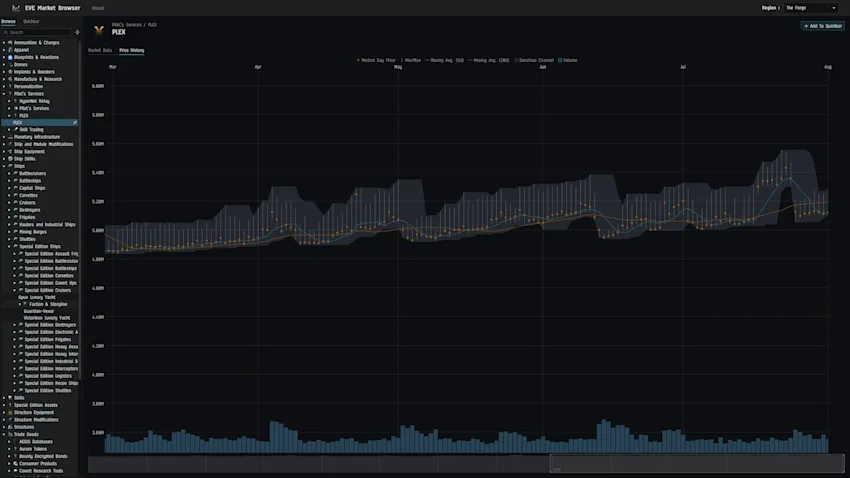Toggle Min/Max series in chart legend

[411, 61]
